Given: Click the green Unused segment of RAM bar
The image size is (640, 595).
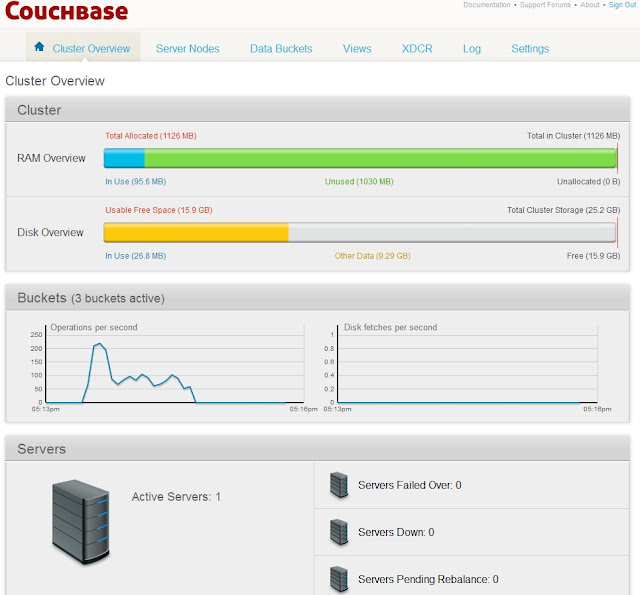Looking at the screenshot, I should (380, 158).
